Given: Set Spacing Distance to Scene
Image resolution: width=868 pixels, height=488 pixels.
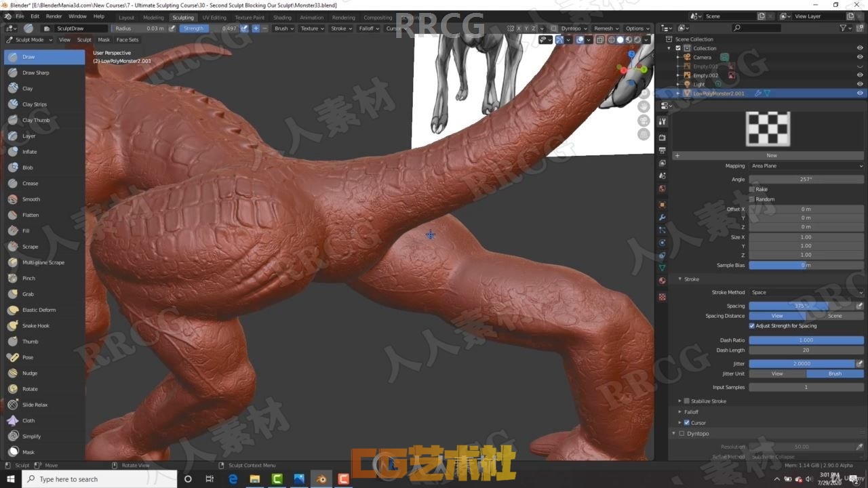Looking at the screenshot, I should click(x=835, y=316).
